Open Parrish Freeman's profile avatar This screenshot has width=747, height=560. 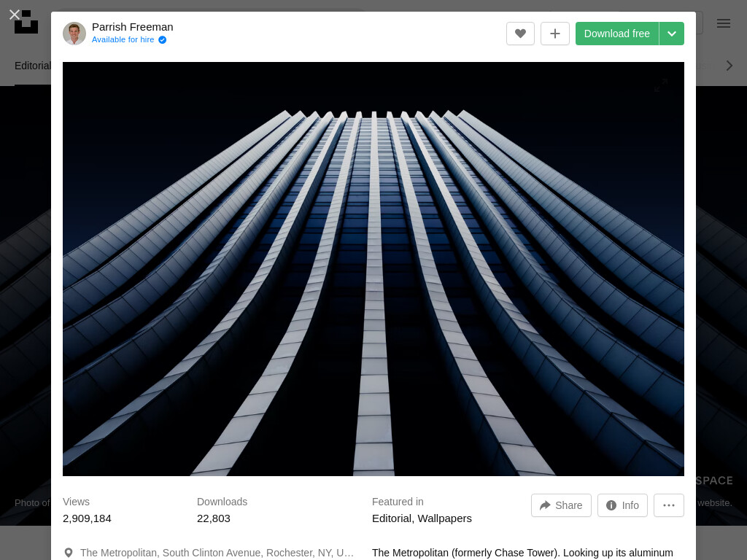pyautogui.click(x=74, y=34)
